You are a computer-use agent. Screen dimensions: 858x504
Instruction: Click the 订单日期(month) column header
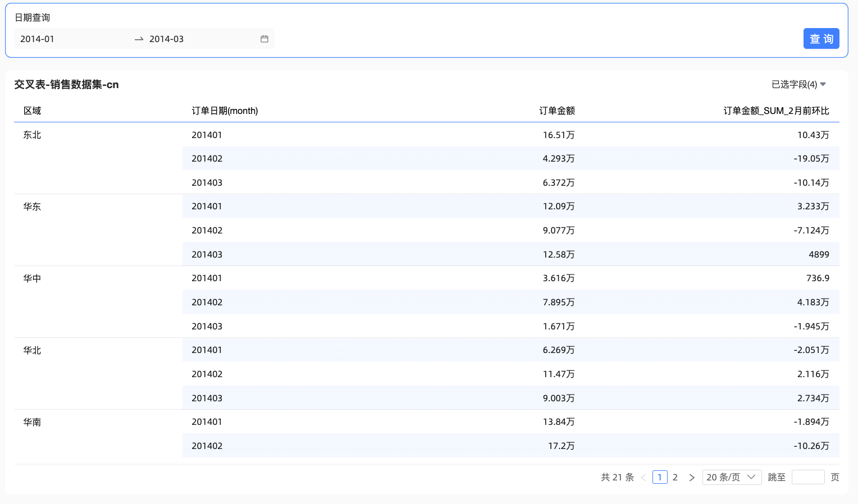(x=225, y=111)
